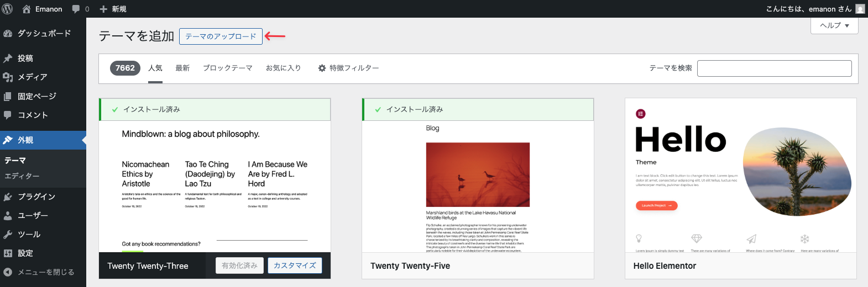Open プラグイン menu in the sidebar

(x=36, y=196)
